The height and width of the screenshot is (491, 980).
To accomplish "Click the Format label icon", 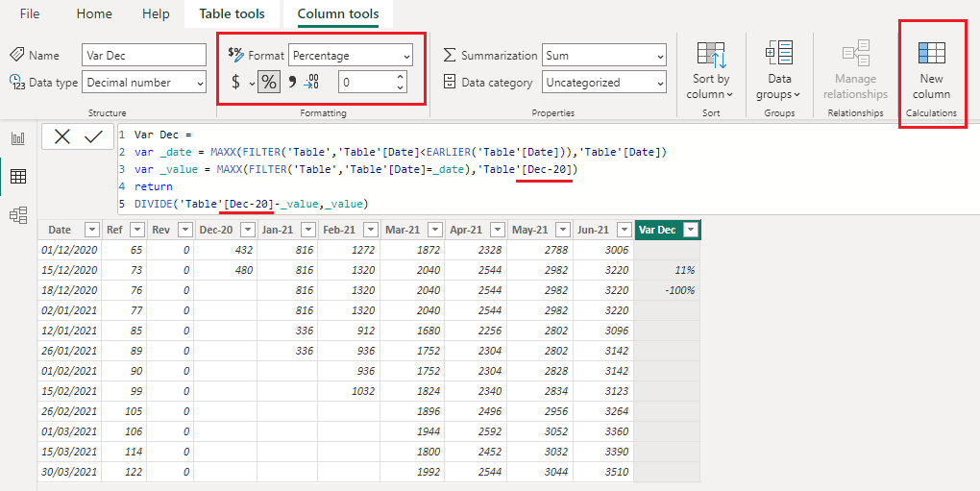I will point(235,55).
